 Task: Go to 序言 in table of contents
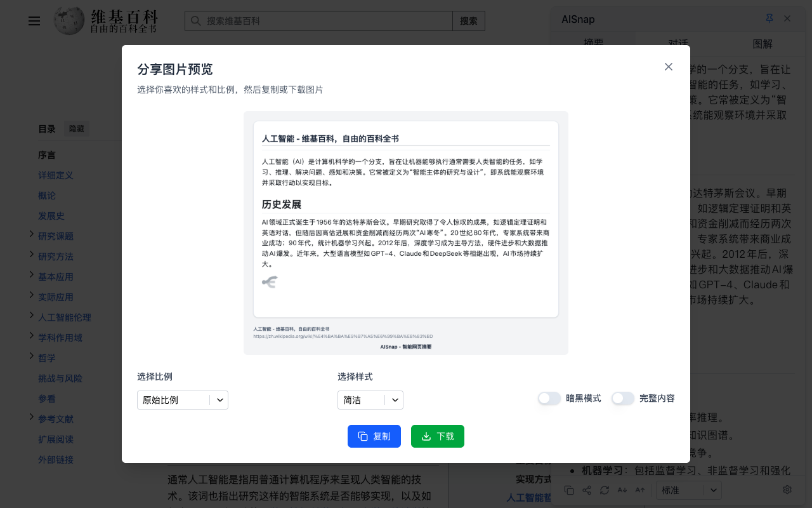47,155
